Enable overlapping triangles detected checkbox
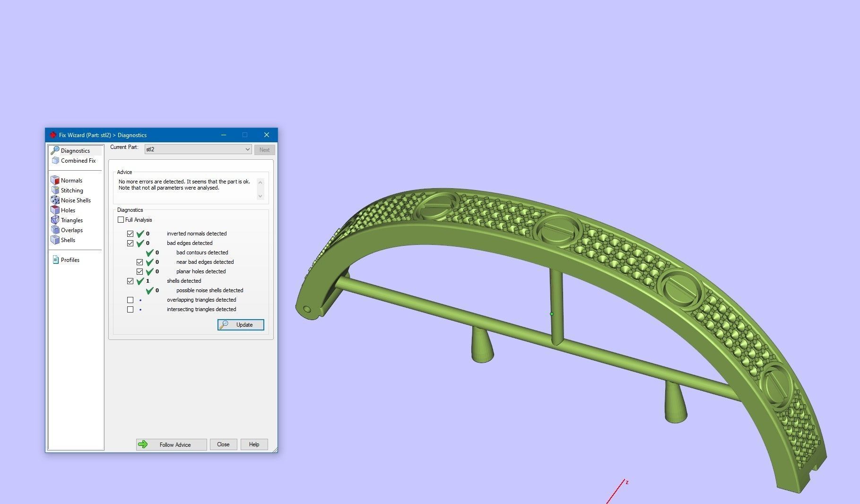 click(x=130, y=300)
